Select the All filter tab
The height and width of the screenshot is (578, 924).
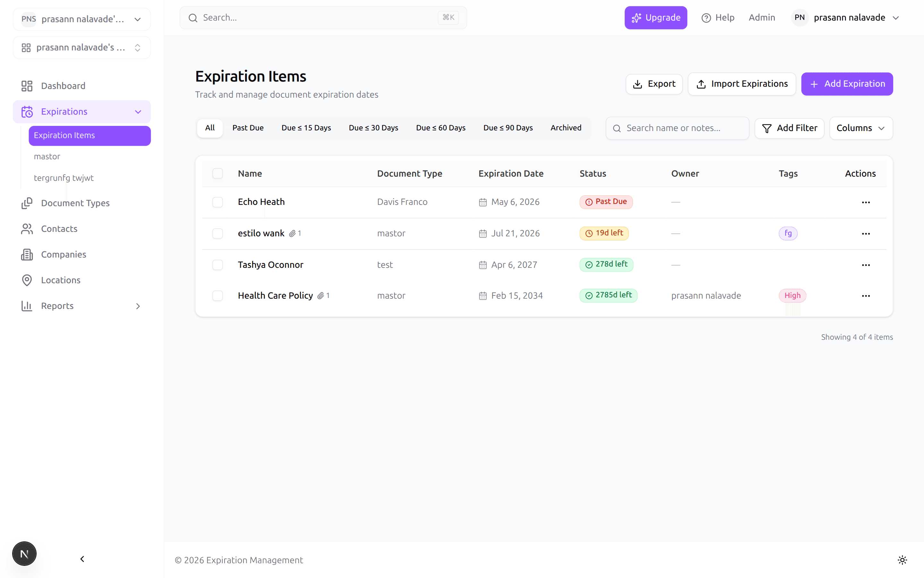click(x=210, y=128)
